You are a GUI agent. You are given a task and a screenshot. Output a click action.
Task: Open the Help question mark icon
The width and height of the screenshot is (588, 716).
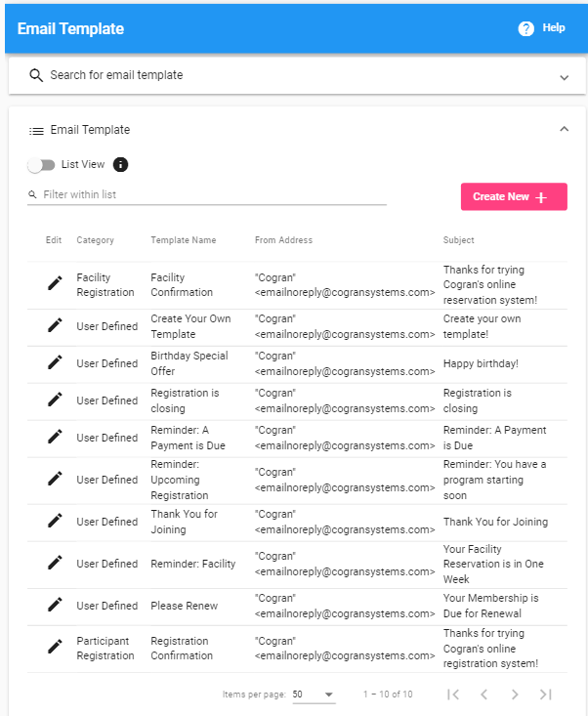[x=525, y=28]
